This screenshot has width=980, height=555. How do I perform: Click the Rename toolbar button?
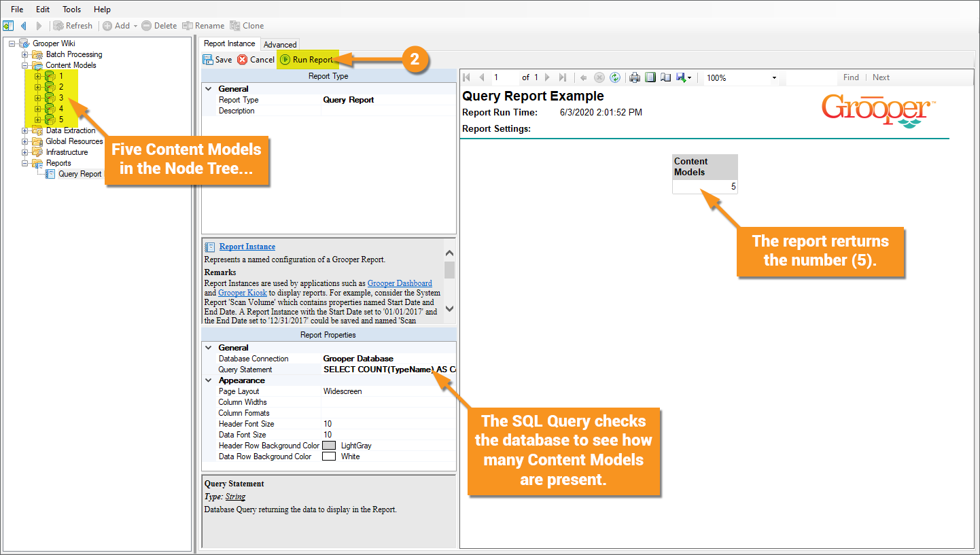pyautogui.click(x=203, y=26)
